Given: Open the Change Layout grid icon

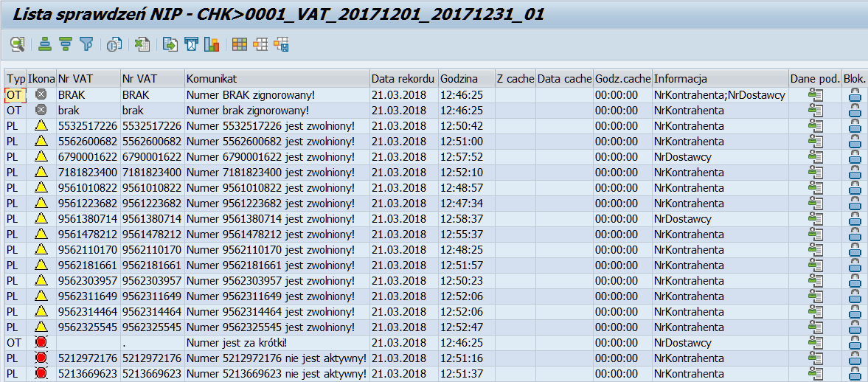Looking at the screenshot, I should 240,45.
